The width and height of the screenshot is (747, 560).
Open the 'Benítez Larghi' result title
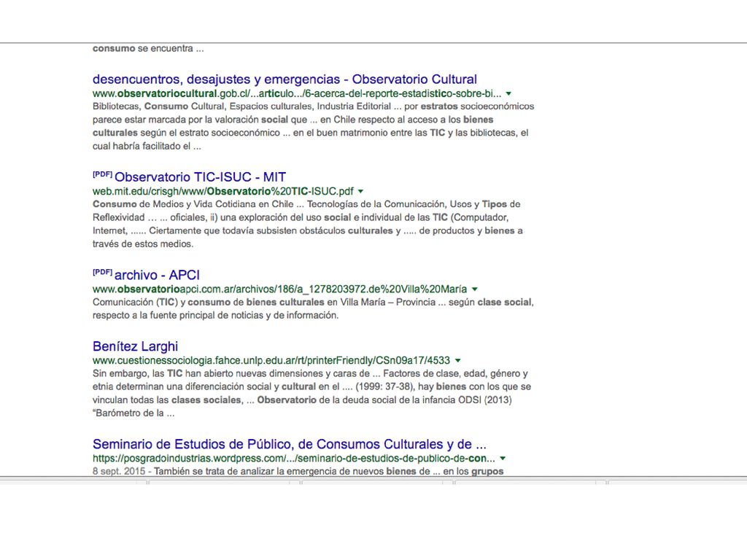135,346
